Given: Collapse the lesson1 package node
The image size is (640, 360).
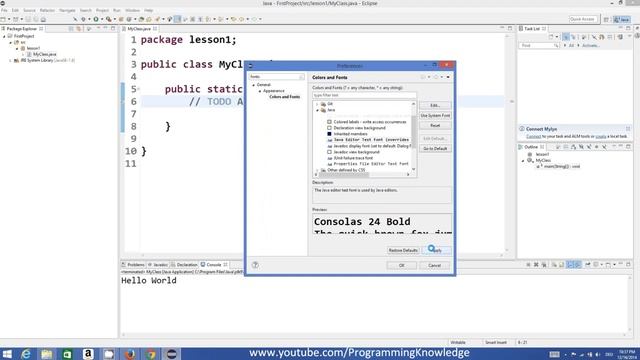Looking at the screenshot, I should click(x=17, y=48).
